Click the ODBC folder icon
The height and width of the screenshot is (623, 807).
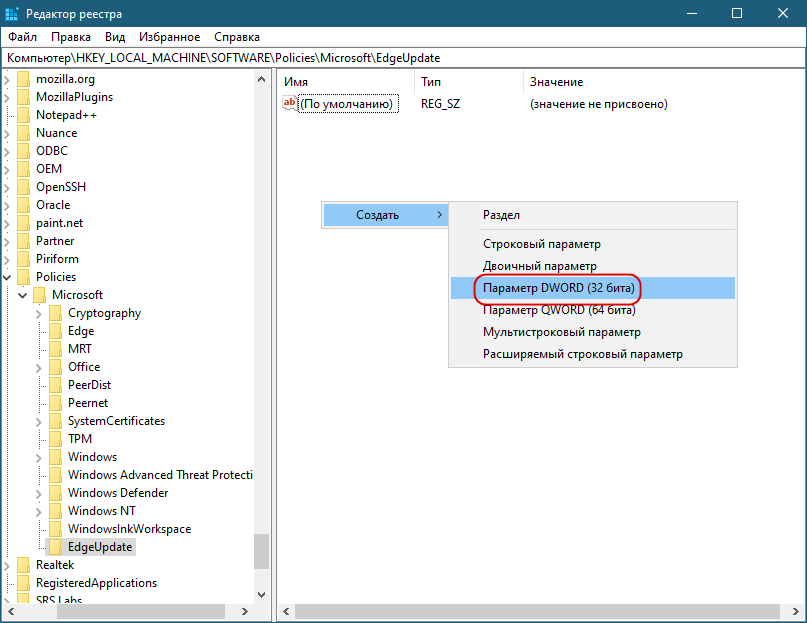tap(23, 151)
